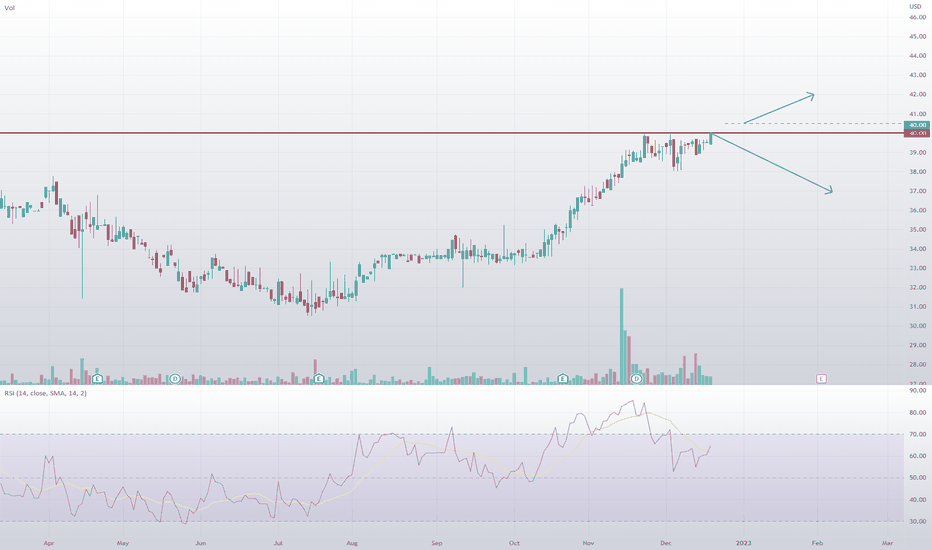Image resolution: width=932 pixels, height=550 pixels.
Task: Click the dividend marker in late November
Action: [x=637, y=378]
